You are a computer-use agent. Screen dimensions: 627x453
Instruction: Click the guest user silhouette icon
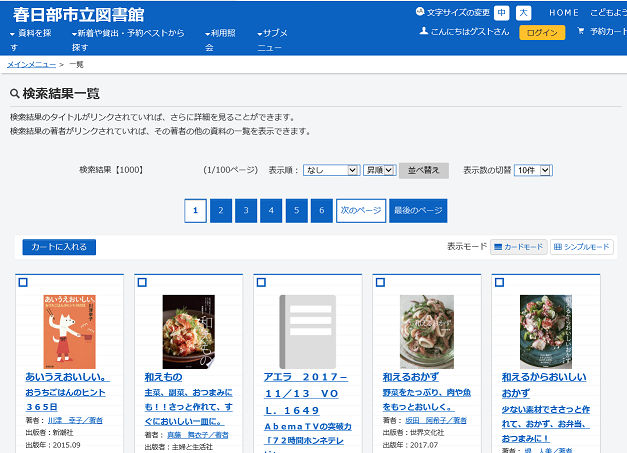click(x=424, y=31)
